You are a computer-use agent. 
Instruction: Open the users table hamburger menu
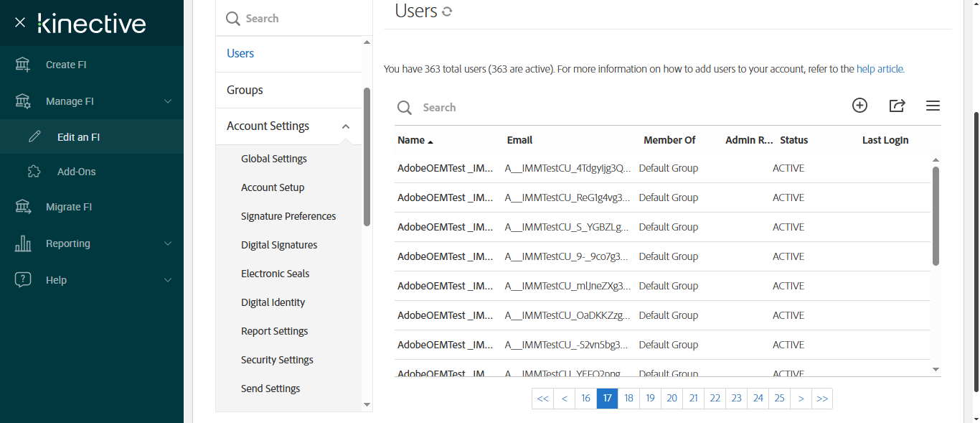tap(933, 106)
